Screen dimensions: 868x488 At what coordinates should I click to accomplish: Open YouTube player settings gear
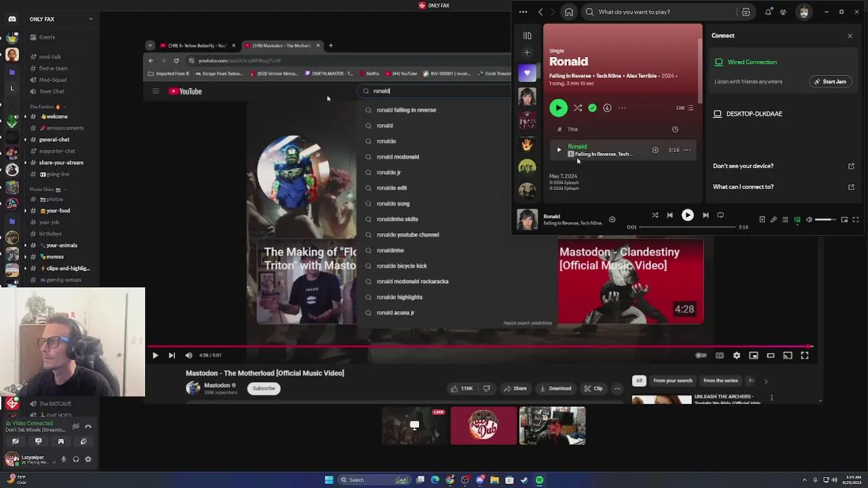coord(736,355)
